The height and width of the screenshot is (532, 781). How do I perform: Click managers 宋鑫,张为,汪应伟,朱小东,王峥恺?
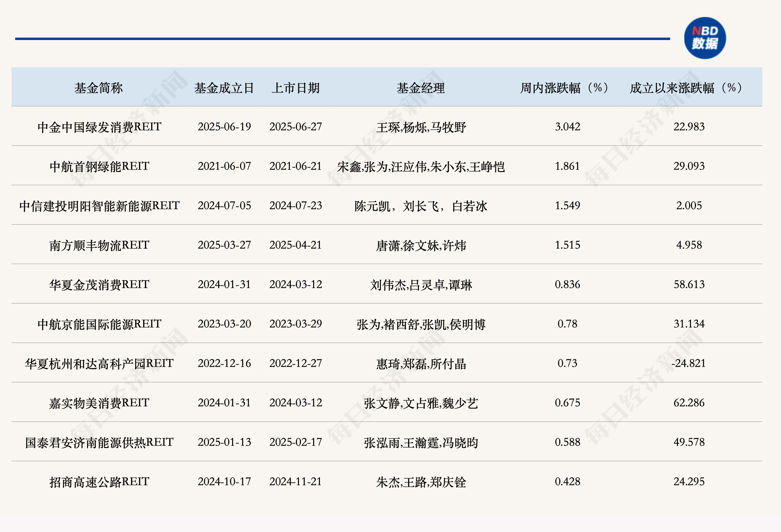point(421,167)
